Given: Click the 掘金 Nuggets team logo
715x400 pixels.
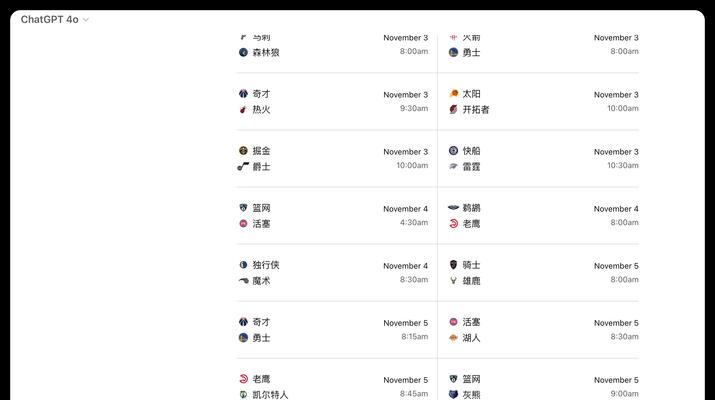Looking at the screenshot, I should 244,151.
